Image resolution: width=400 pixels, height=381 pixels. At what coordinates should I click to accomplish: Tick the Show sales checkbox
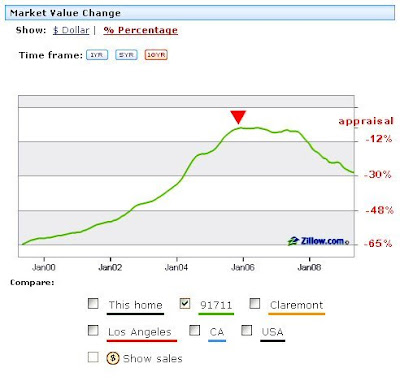coord(93,357)
